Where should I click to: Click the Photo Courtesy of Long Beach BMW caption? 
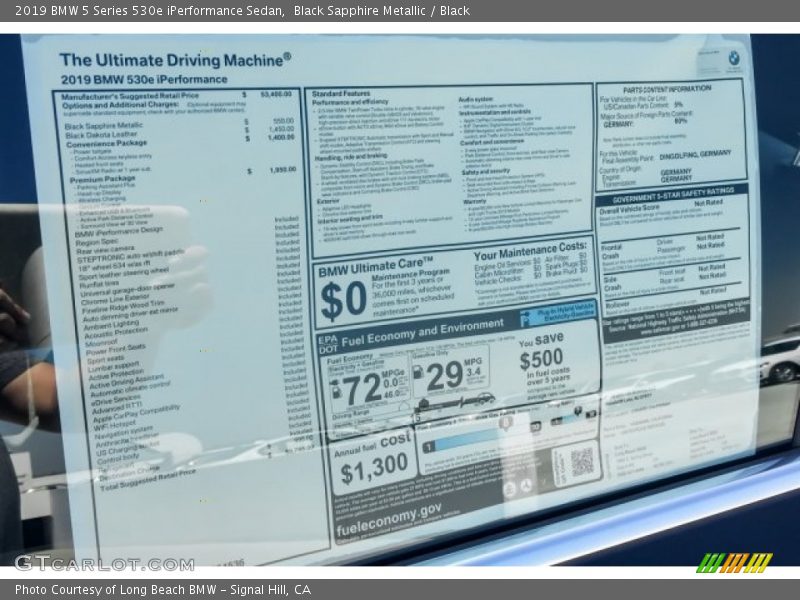[x=163, y=590]
